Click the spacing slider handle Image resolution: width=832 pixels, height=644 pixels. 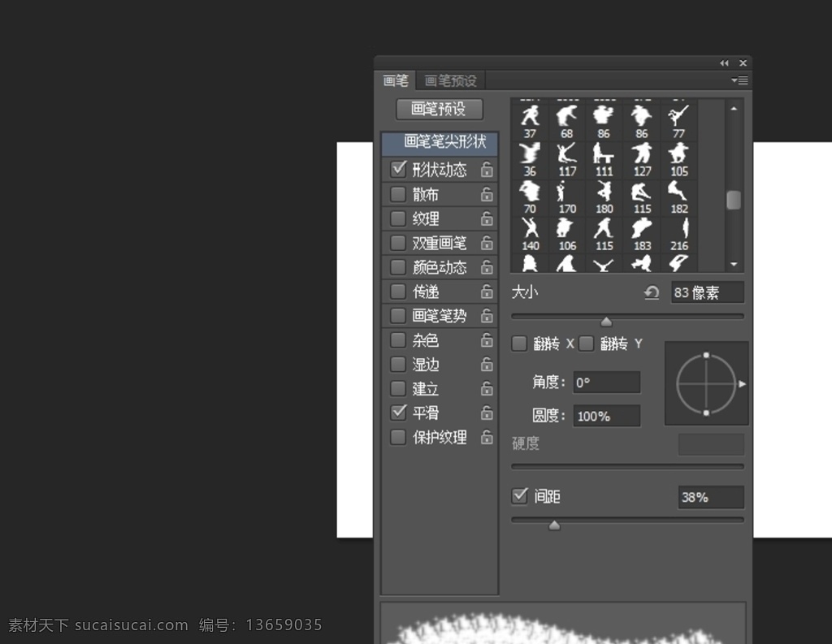(x=554, y=525)
